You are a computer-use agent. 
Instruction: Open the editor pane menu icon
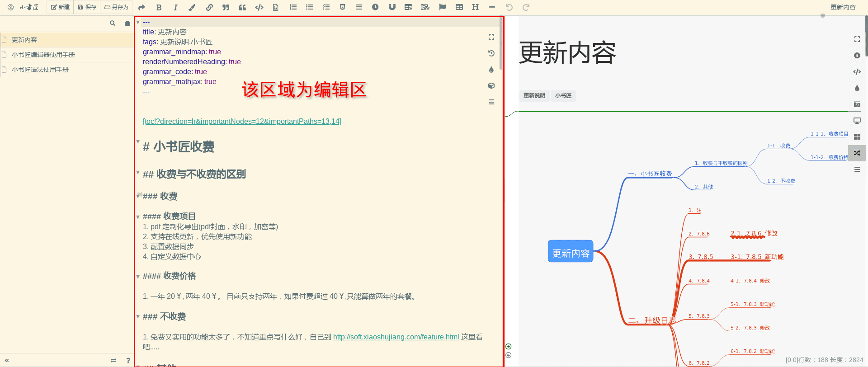pyautogui.click(x=491, y=102)
